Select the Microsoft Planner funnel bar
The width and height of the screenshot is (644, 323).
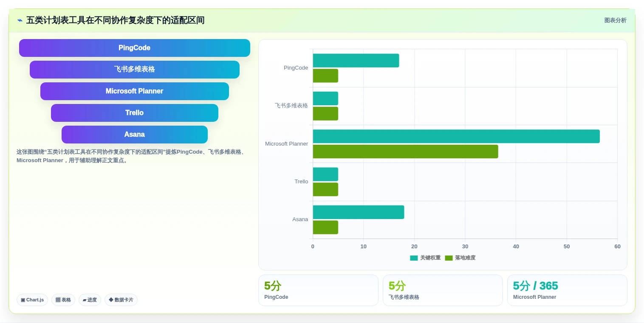(x=135, y=91)
